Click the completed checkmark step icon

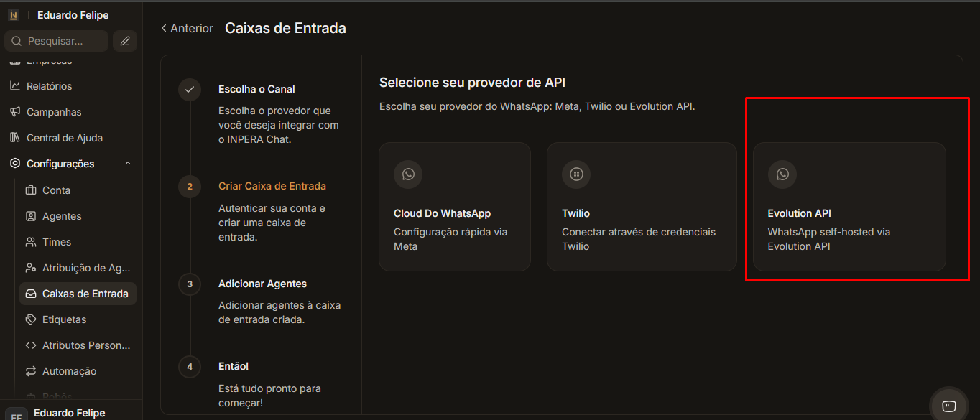(x=190, y=90)
